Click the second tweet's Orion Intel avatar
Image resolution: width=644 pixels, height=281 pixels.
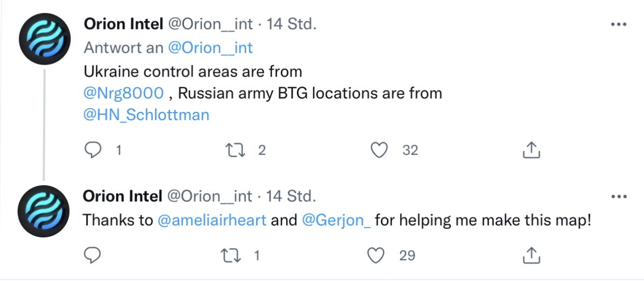(45, 212)
